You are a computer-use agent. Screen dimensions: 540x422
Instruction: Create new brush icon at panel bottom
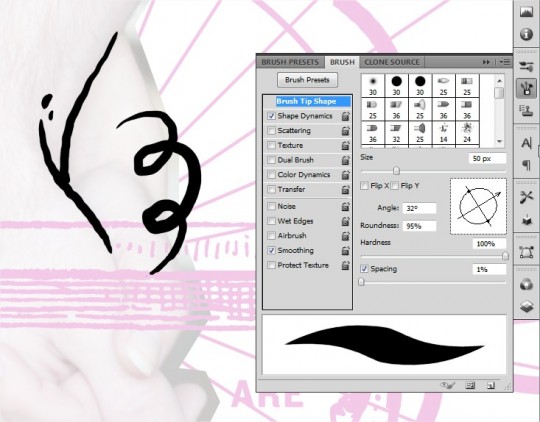[x=491, y=385]
